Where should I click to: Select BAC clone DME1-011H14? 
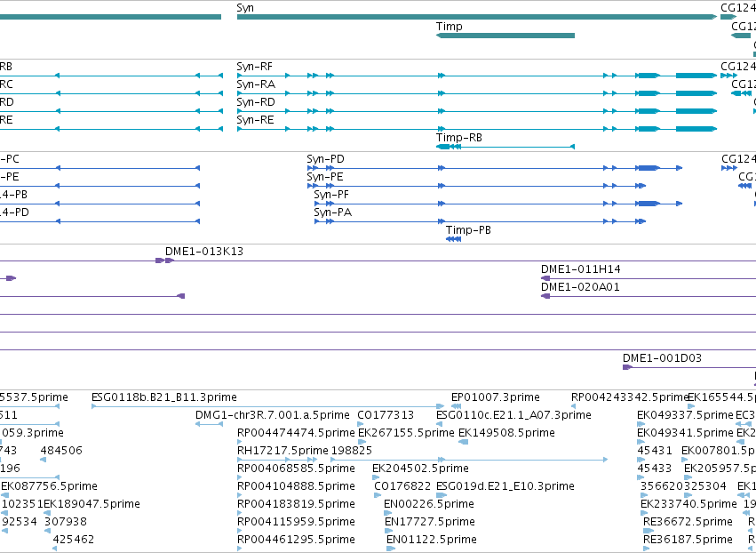580,269
